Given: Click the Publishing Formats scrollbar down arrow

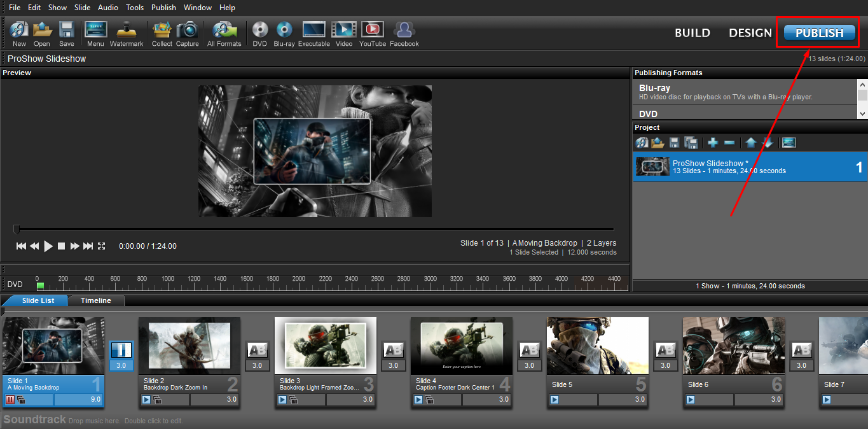Looking at the screenshot, I should pyautogui.click(x=862, y=113).
